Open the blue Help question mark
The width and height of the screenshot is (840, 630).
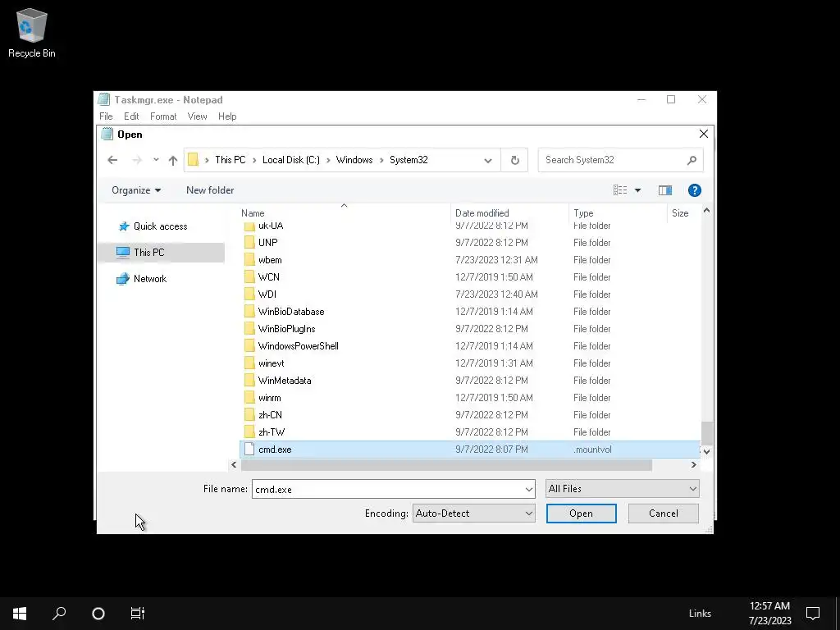694,190
